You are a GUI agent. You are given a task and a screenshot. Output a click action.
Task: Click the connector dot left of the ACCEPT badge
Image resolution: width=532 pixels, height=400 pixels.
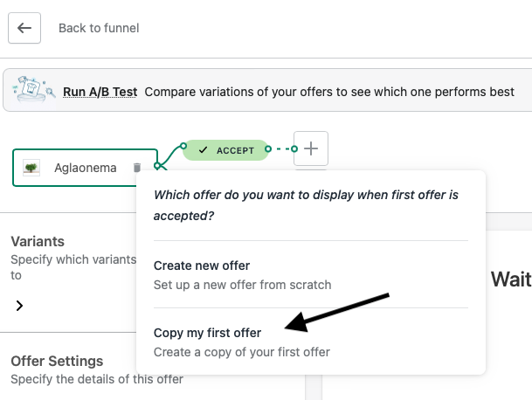[183, 147]
